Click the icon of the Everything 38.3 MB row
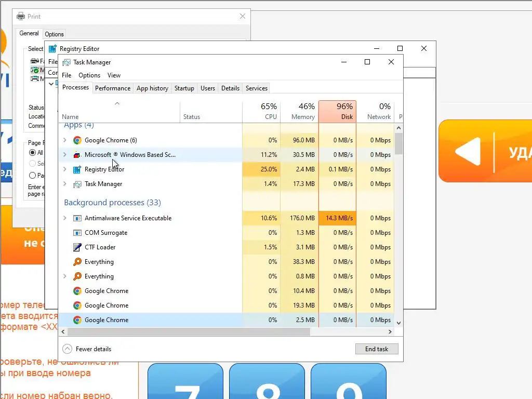The width and height of the screenshot is (532, 399). click(77, 262)
